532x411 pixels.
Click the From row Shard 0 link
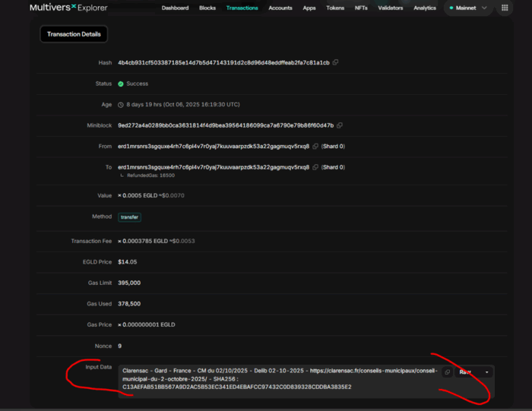[333, 146]
